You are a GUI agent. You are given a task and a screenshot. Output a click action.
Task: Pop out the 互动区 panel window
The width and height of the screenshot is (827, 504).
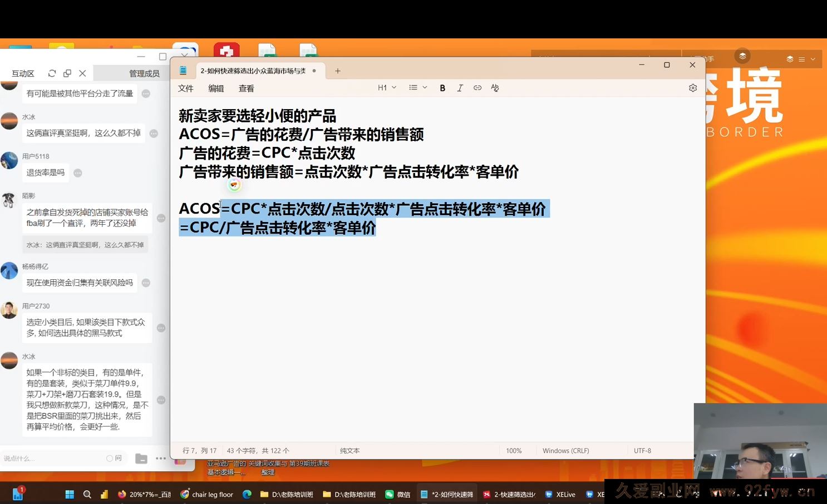(x=67, y=73)
